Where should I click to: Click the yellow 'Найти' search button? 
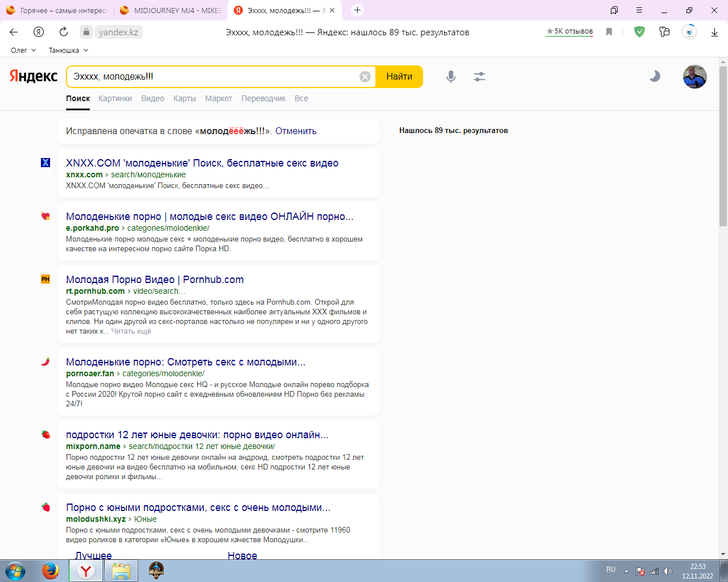(399, 77)
